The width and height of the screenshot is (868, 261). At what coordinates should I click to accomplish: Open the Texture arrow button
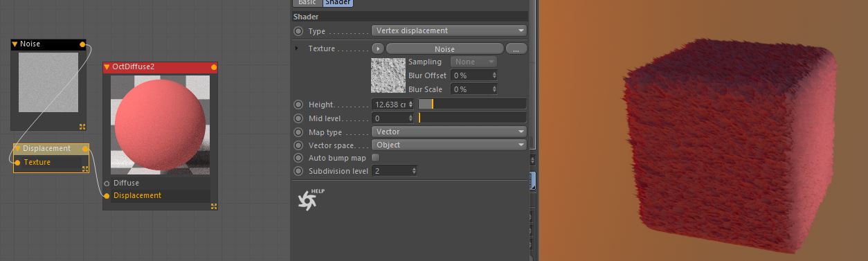378,49
